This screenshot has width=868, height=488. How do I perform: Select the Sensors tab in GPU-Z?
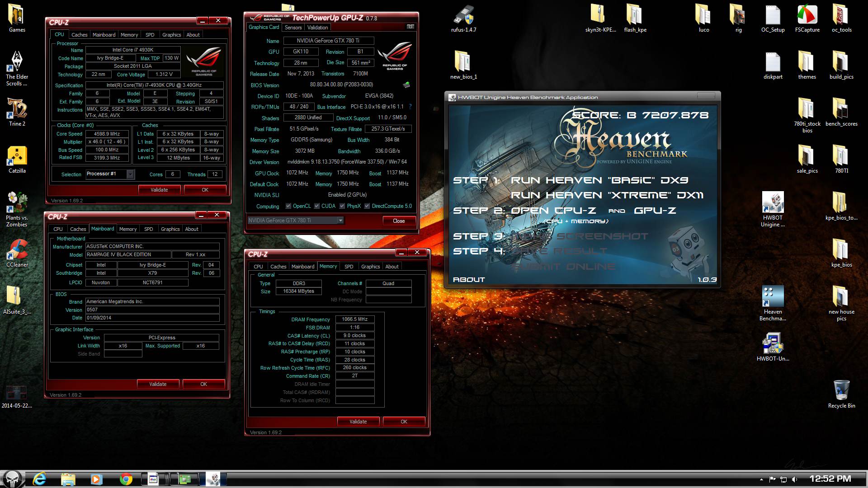coord(293,28)
